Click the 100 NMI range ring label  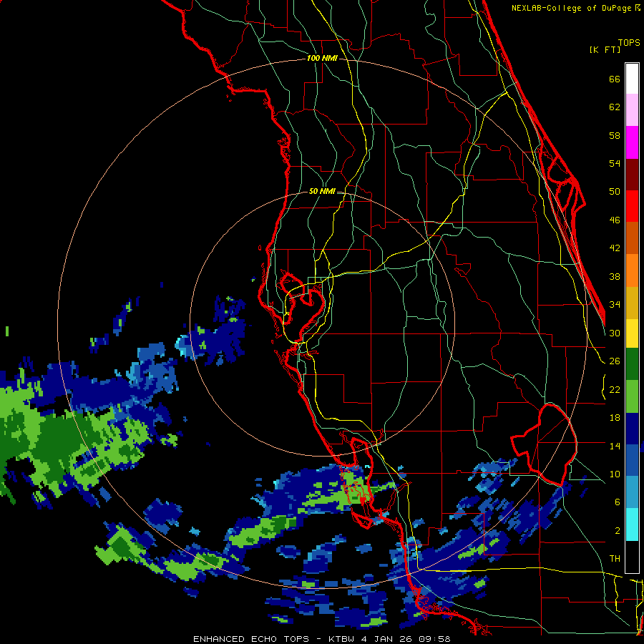[322, 59]
